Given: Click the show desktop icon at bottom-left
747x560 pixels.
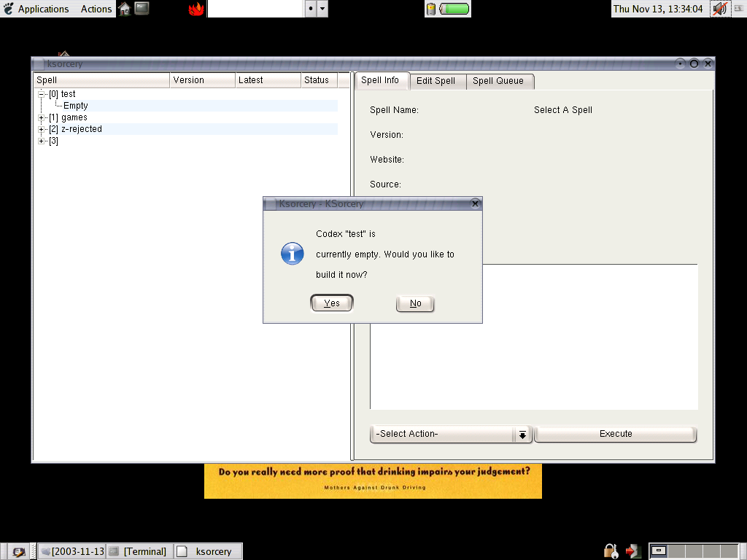Looking at the screenshot, I should click(18, 552).
